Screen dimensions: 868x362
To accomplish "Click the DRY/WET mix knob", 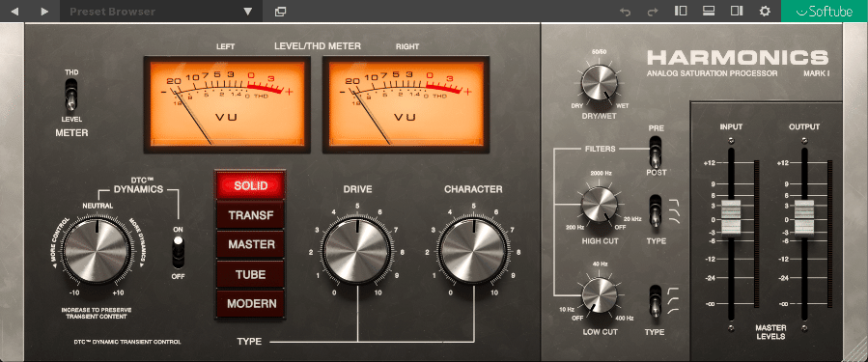I will click(x=600, y=83).
